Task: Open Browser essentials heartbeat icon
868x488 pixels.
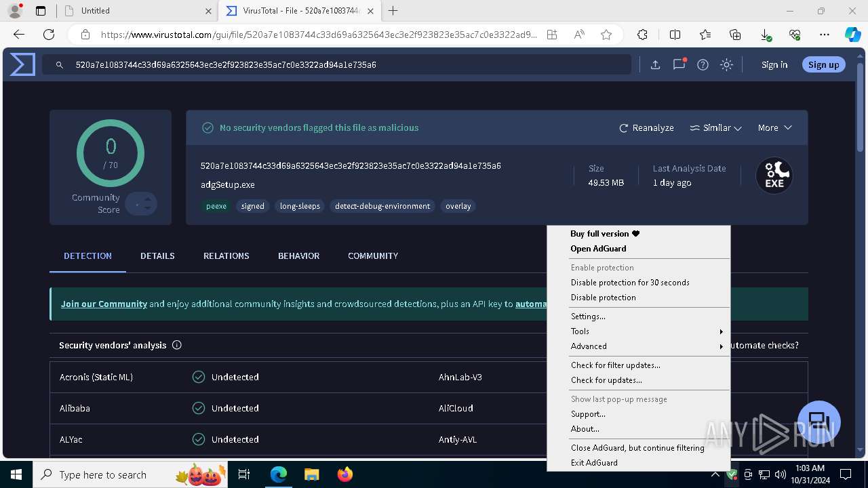Action: tap(795, 35)
